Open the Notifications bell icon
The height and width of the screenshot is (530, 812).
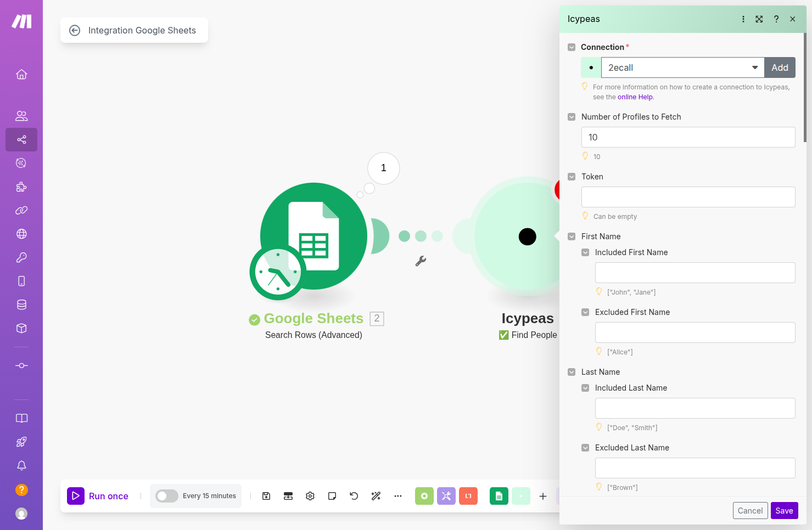click(21, 465)
